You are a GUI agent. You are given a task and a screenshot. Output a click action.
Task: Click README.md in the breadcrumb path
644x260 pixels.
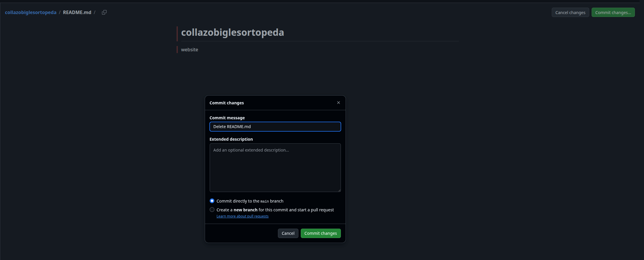77,12
